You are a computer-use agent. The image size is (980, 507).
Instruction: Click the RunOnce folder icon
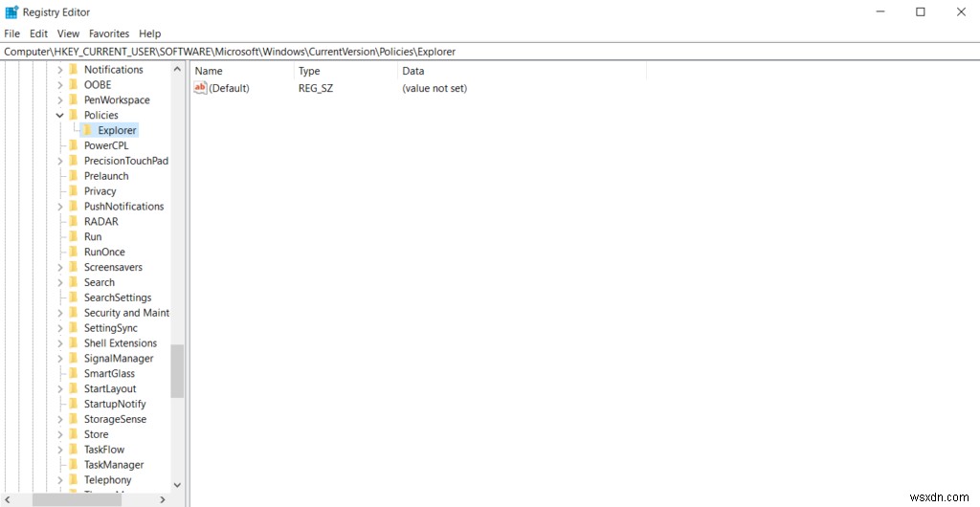74,252
